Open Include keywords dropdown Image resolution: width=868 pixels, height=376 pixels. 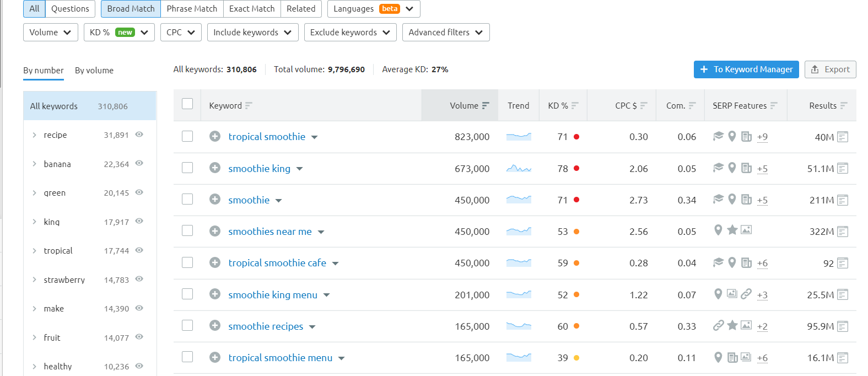pyautogui.click(x=252, y=32)
